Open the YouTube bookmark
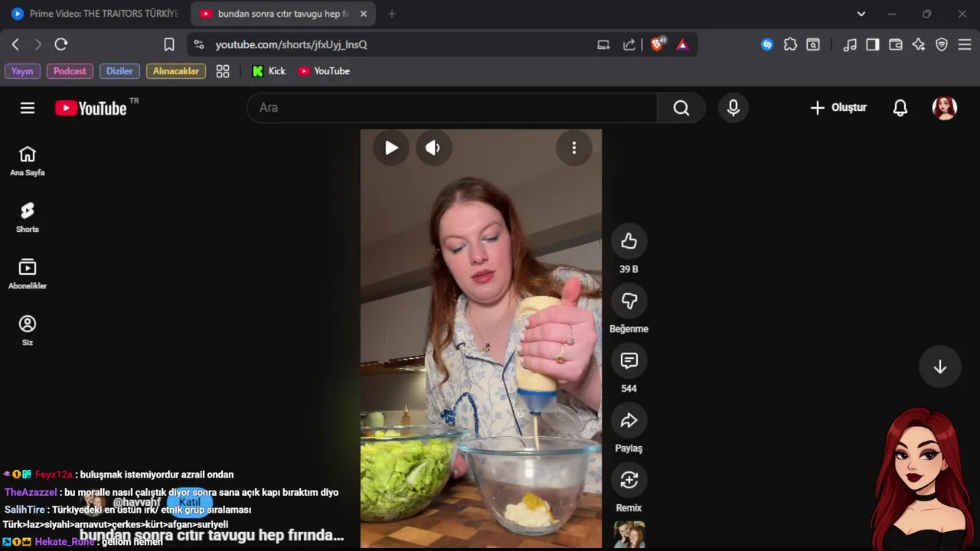This screenshot has width=980, height=551. click(324, 71)
